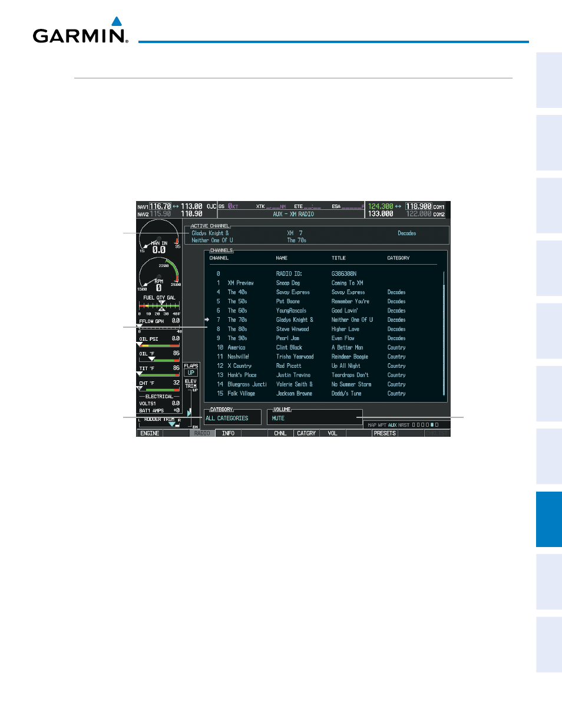Click COM2 frequency 133.000

tap(381, 214)
